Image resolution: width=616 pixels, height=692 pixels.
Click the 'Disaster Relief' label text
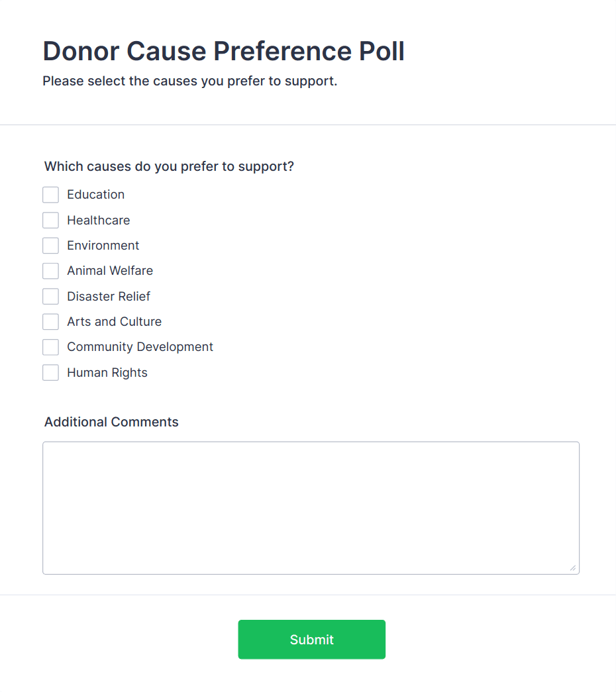tap(109, 297)
